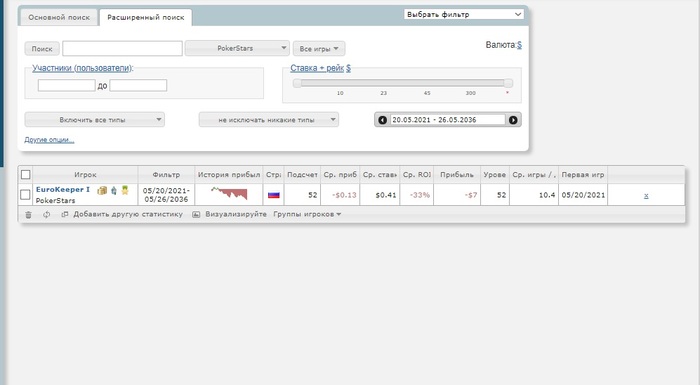Click the date range field 20.05.2021 - 26.05.2036
The image size is (700, 385).
pyautogui.click(x=448, y=120)
